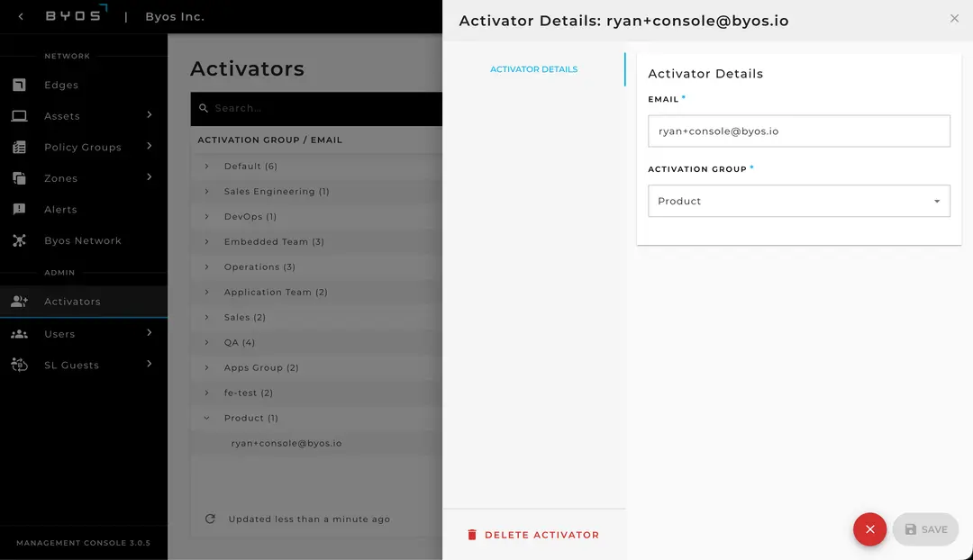
Task: Click the BYOS logo
Action: pyautogui.click(x=77, y=14)
